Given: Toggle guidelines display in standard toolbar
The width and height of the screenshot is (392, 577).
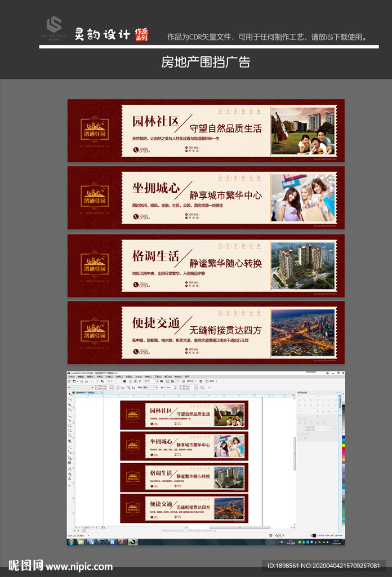Looking at the screenshot, I should [x=177, y=381].
